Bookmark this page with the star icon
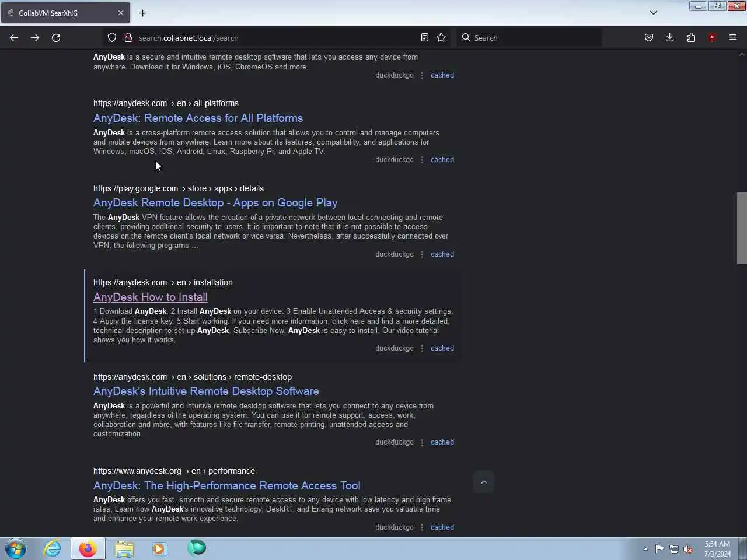This screenshot has width=747, height=560. click(441, 38)
